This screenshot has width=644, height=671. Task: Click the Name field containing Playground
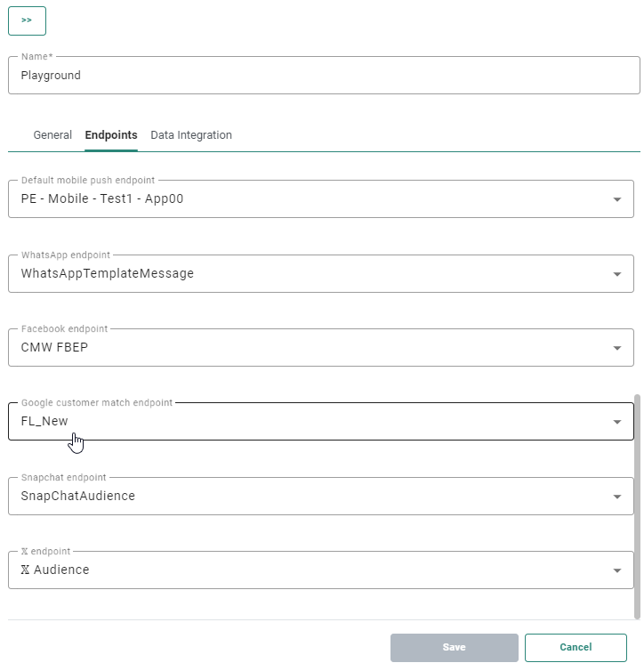click(324, 76)
